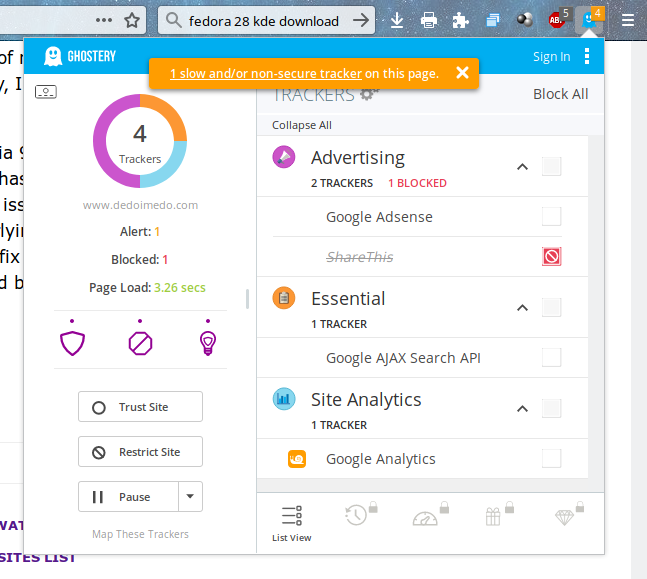
Task: Block all Advertising trackers checkbox
Action: (551, 166)
